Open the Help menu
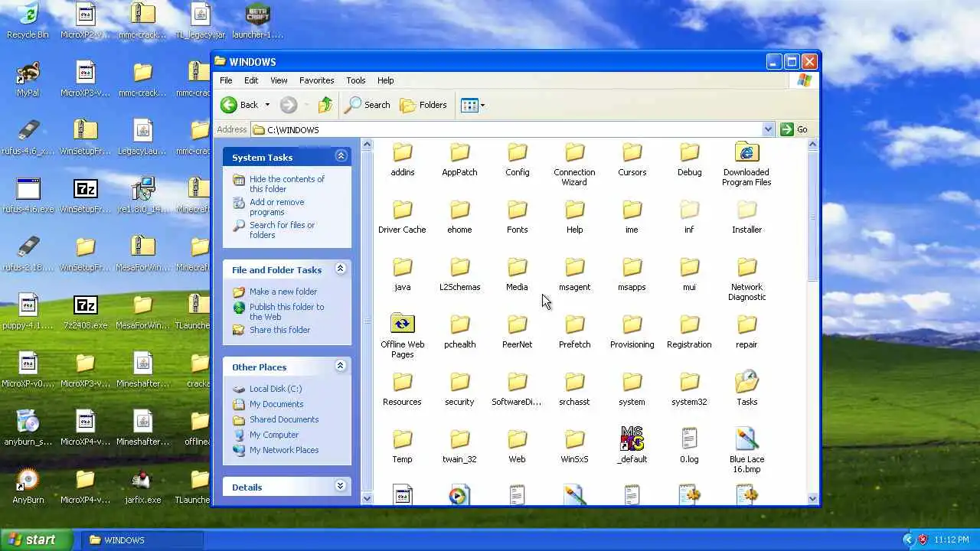Screen dimensions: 980x551 [385, 80]
